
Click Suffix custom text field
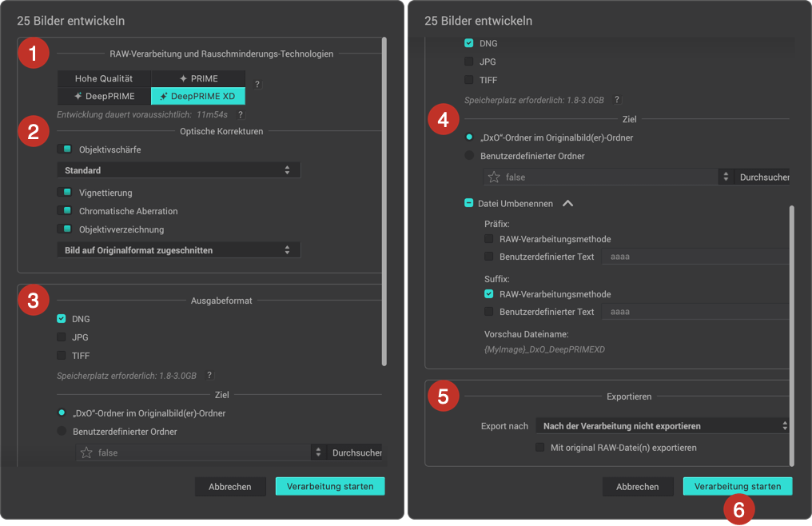pyautogui.click(x=695, y=312)
